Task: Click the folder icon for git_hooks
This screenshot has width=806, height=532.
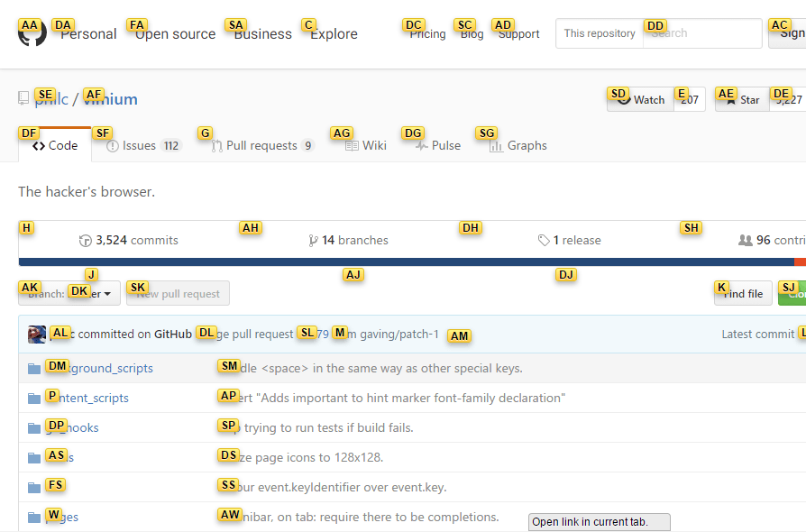Action: point(34,428)
